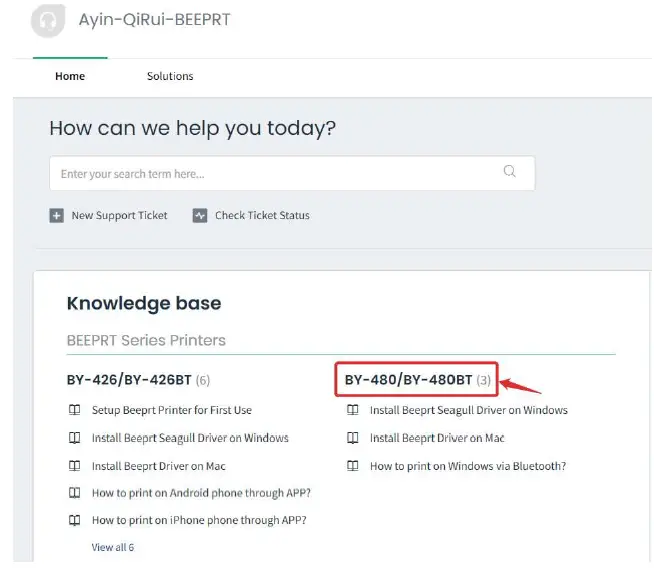The width and height of the screenshot is (654, 571).
Task: Click book icon beside Windows via Bluetooth article
Action: click(x=352, y=466)
